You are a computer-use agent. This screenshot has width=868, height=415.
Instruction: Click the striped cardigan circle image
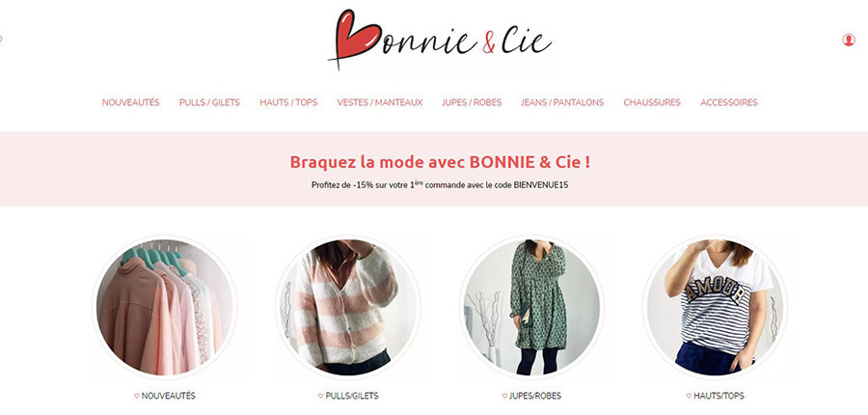348,308
